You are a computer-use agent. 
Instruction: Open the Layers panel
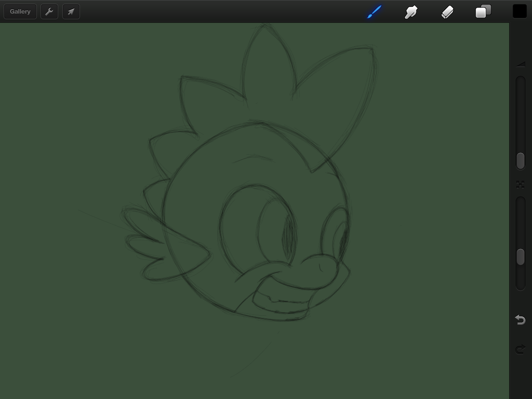483,11
